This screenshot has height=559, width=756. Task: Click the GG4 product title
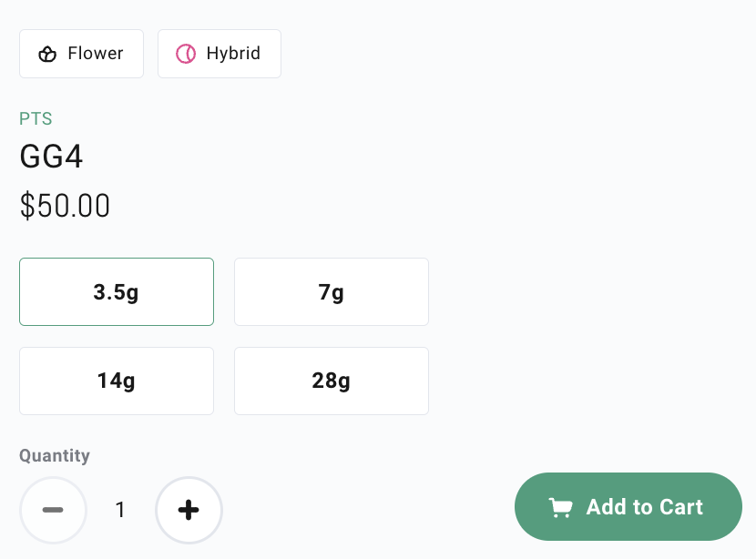pyautogui.click(x=51, y=157)
